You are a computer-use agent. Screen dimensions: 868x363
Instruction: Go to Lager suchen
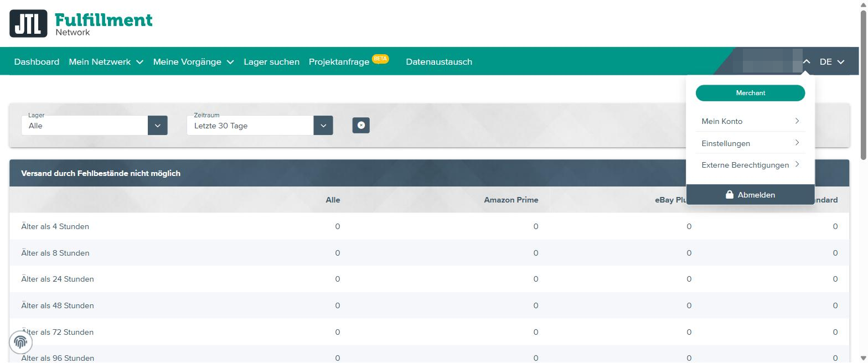tap(271, 62)
